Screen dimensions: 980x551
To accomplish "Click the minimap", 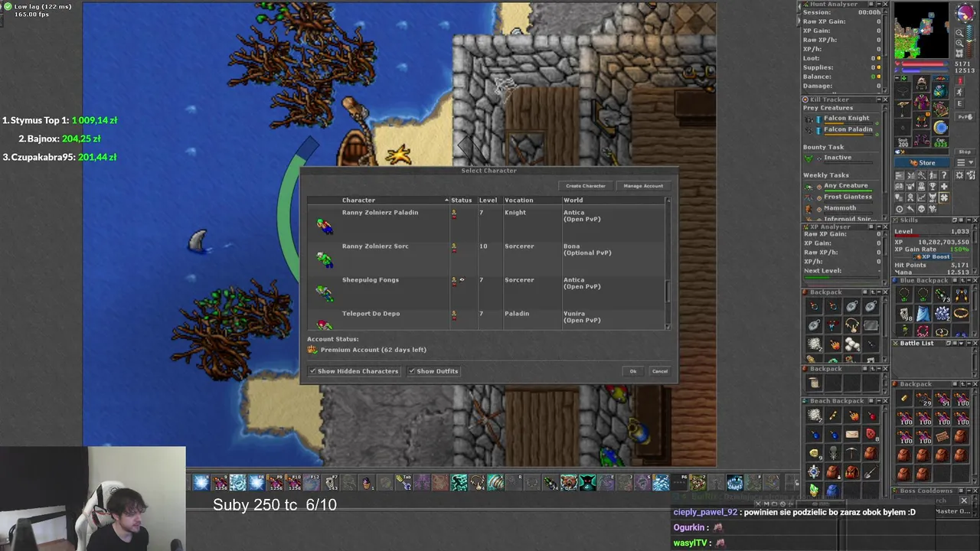I will (x=922, y=31).
